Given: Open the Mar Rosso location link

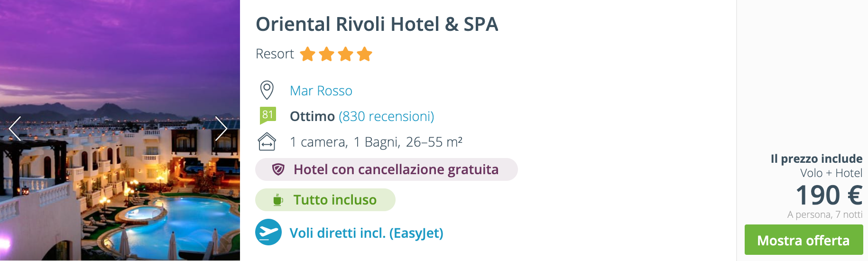Looking at the screenshot, I should 321,91.
